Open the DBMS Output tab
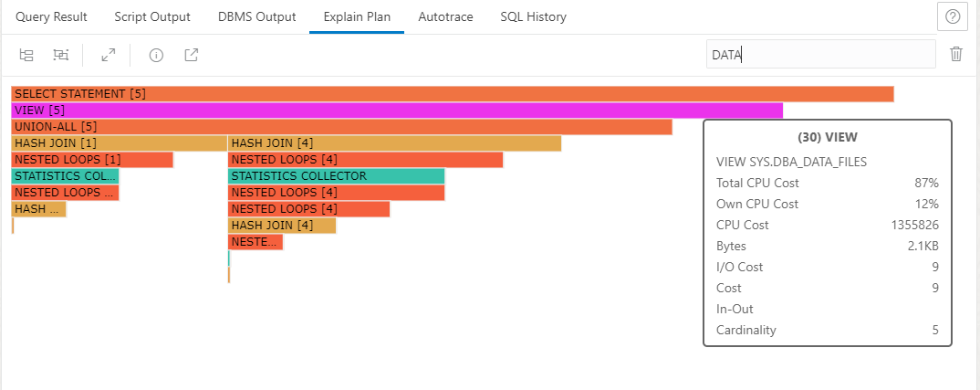 [x=257, y=17]
